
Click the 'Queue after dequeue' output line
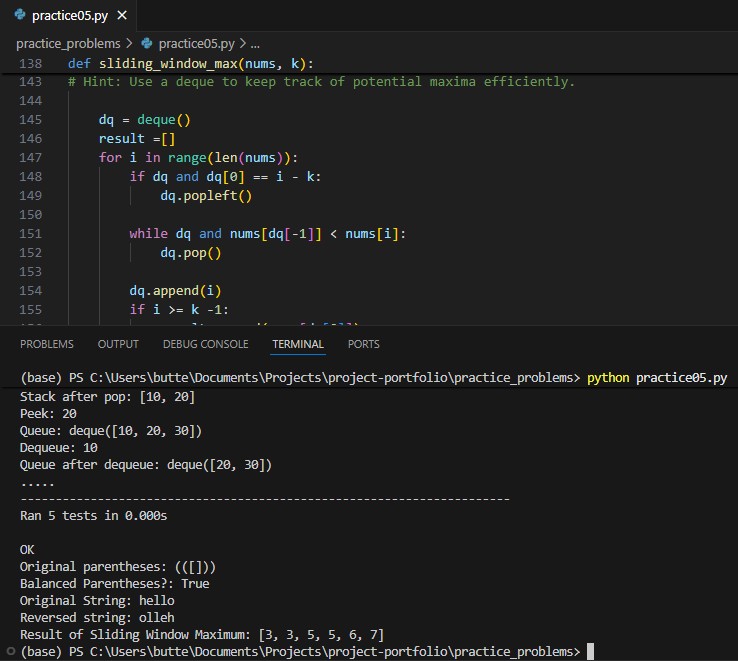(x=146, y=465)
